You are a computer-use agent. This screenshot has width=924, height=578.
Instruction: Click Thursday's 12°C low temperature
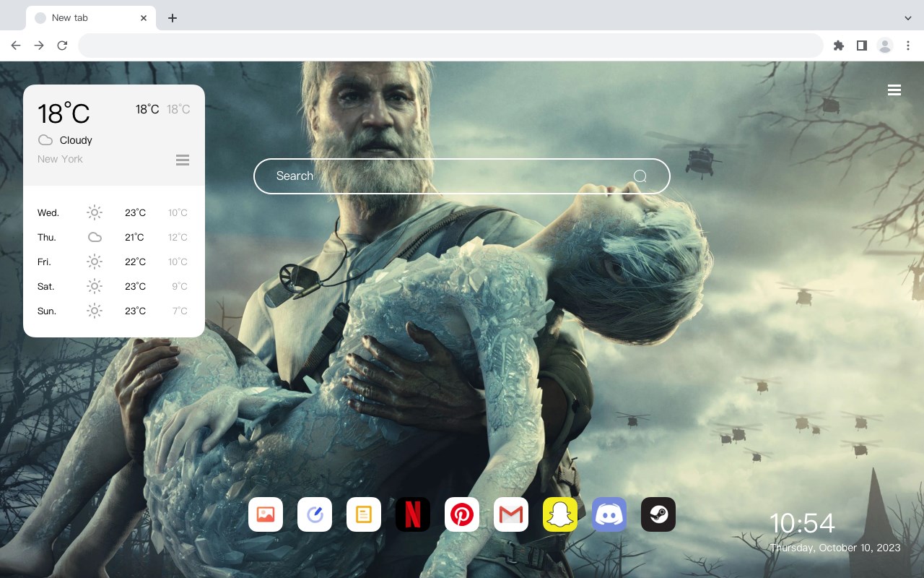click(178, 237)
